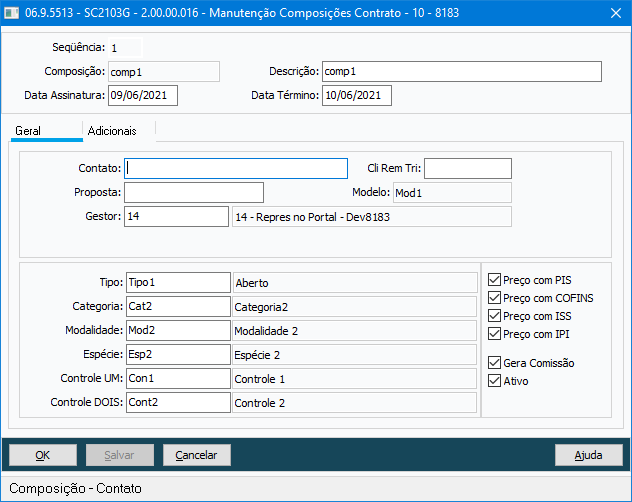This screenshot has height=502, width=632.
Task: Toggle Gera Comissão checkbox
Action: click(x=494, y=363)
